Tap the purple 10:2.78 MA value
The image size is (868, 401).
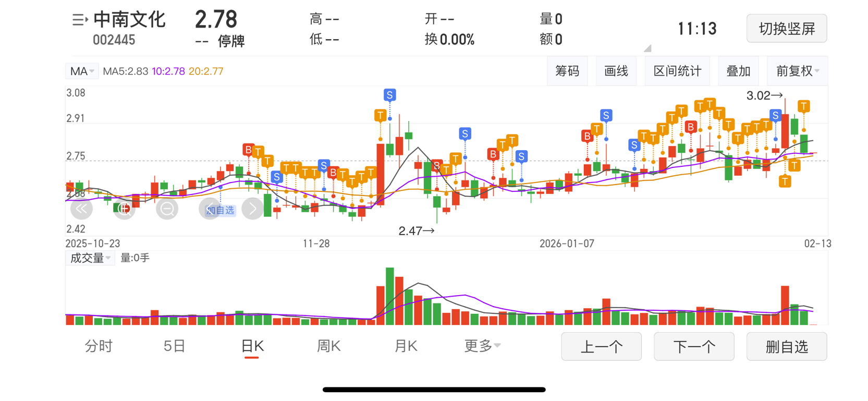pos(168,71)
